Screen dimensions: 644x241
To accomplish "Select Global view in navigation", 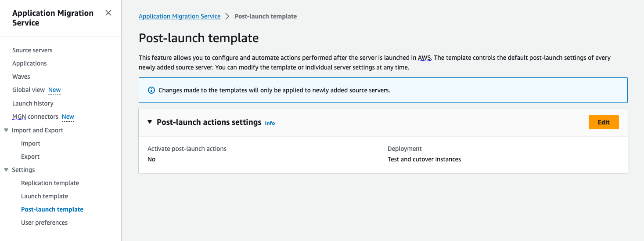I will click(x=29, y=90).
